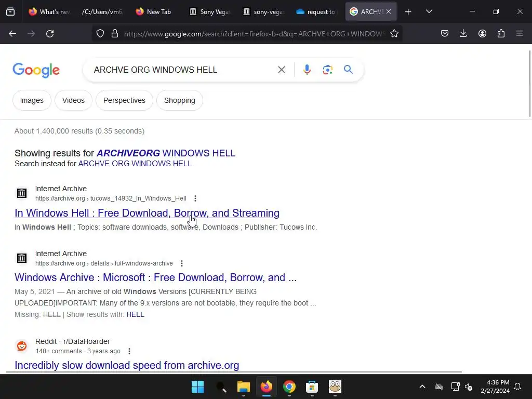Click 'About 1,400,000 results' text
The width and height of the screenshot is (532, 399).
point(79,131)
